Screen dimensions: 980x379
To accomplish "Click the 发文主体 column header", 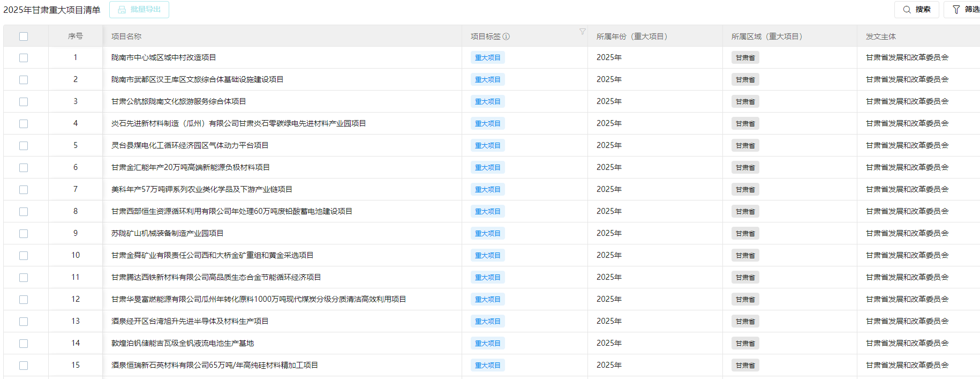I will (881, 36).
